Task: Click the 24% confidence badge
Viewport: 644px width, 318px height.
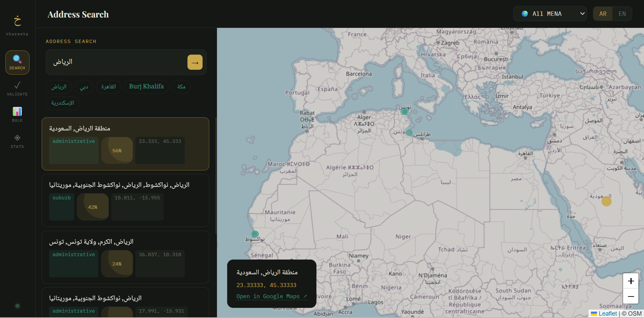Action: coord(117,264)
